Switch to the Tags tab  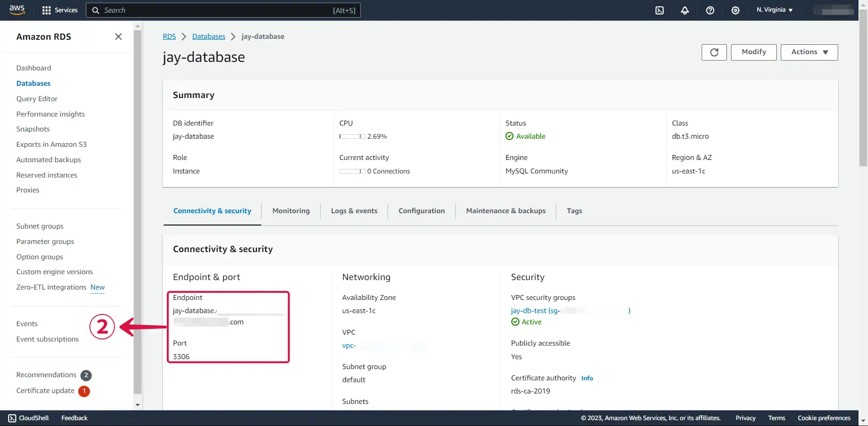point(575,211)
